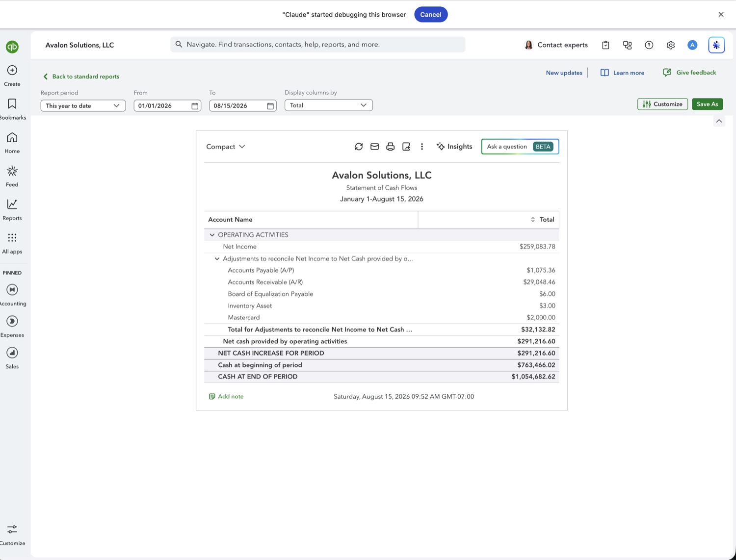Click Cash at beginning of period amount $763,466.02
Image resolution: width=736 pixels, height=560 pixels.
pyautogui.click(x=536, y=365)
